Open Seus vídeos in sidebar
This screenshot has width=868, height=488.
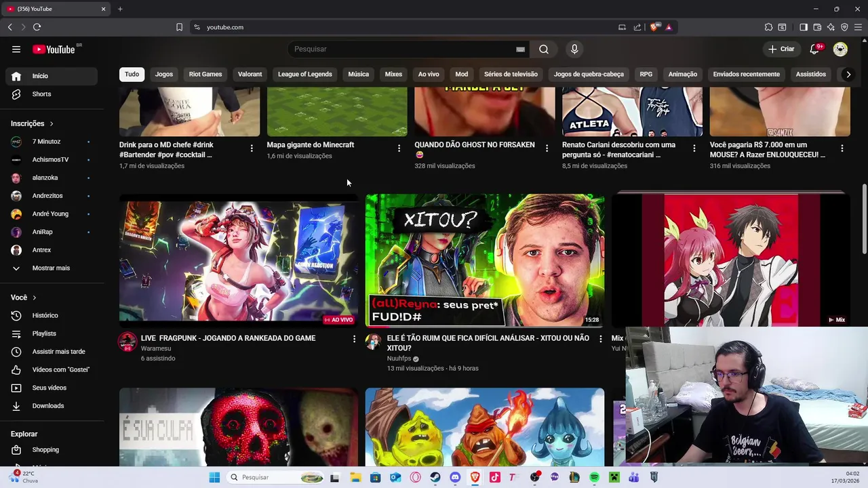(x=52, y=388)
